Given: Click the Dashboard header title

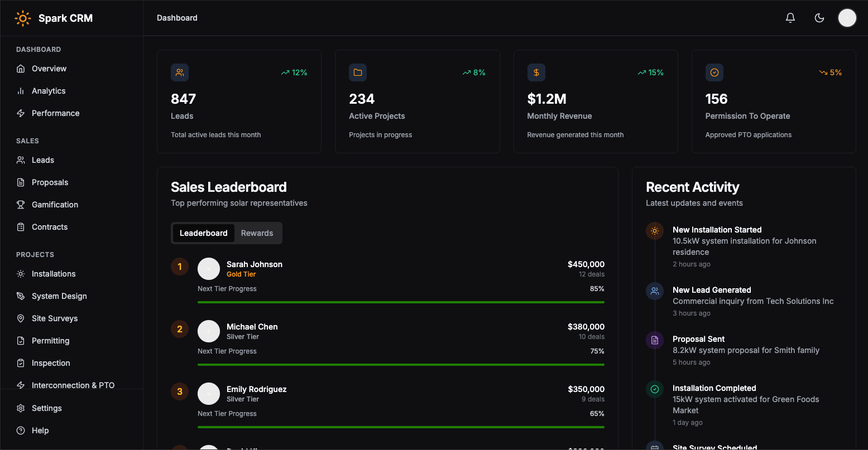Looking at the screenshot, I should [x=177, y=18].
